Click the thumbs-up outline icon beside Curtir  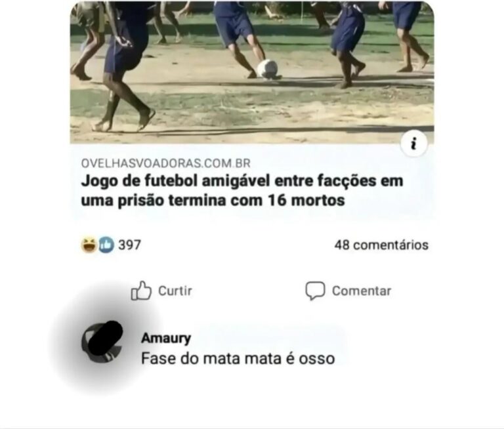[x=141, y=291]
